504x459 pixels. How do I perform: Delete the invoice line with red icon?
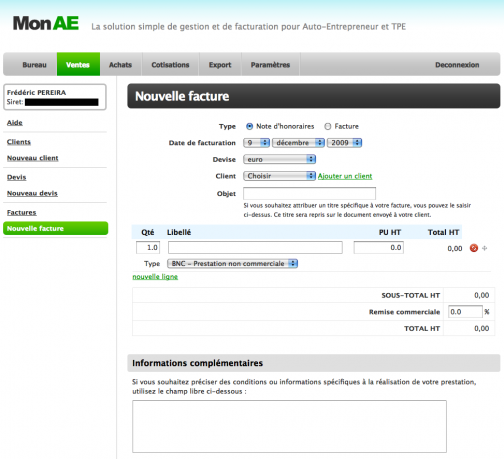coord(474,248)
